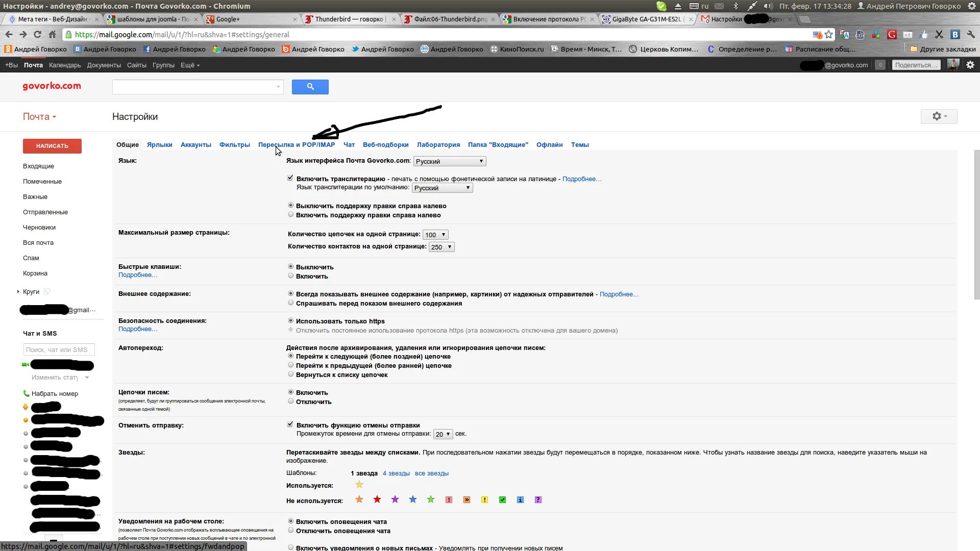980x551 pixels.
Task: Open the interface language dropdown
Action: 449,161
